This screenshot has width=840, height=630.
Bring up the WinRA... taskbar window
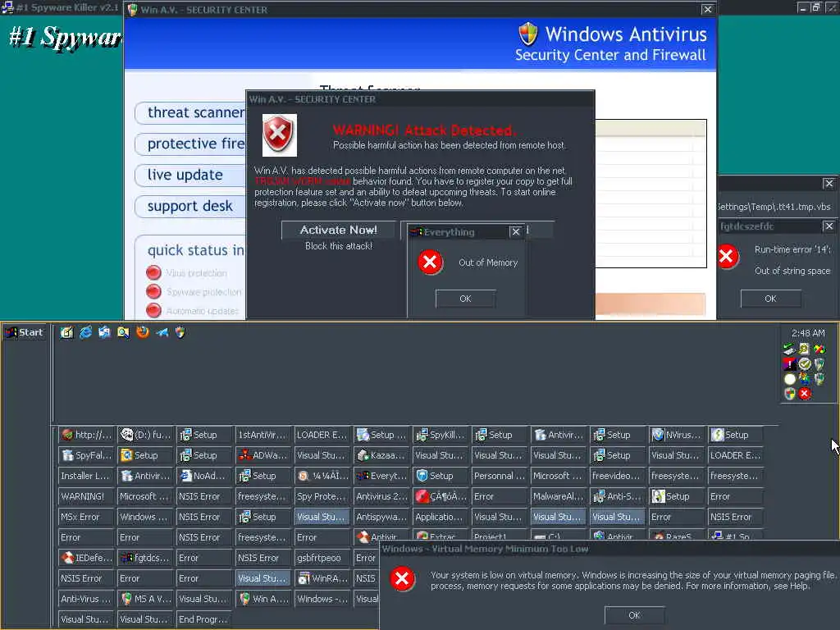click(322, 578)
